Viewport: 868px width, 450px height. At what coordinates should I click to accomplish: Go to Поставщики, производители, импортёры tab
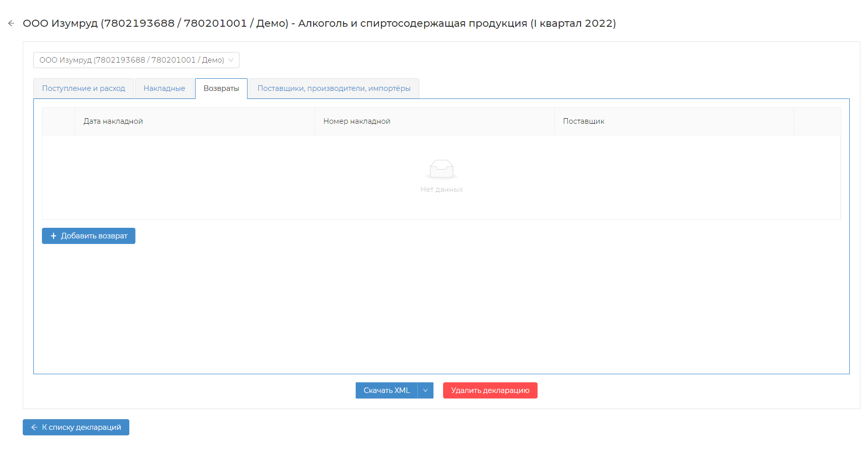tap(333, 88)
